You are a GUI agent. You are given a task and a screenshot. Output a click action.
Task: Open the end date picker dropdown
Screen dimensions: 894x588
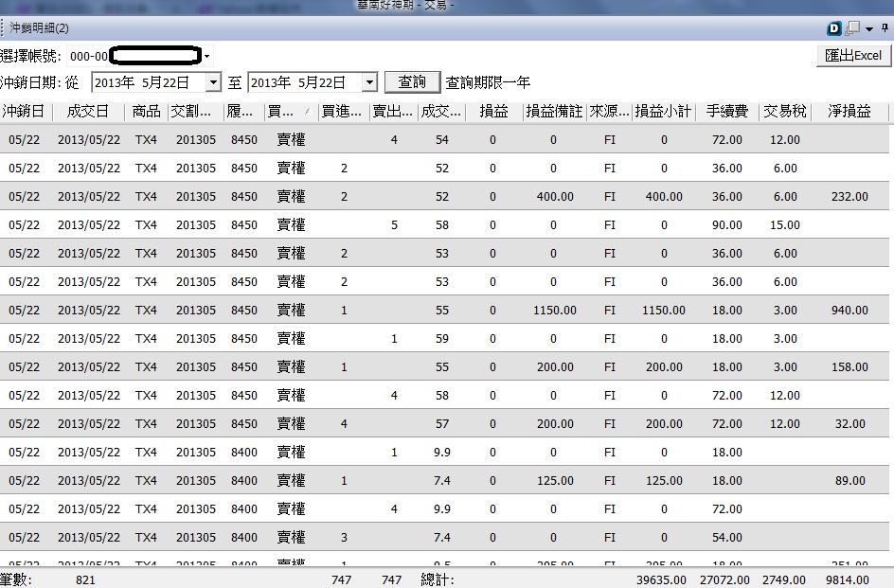pos(369,82)
